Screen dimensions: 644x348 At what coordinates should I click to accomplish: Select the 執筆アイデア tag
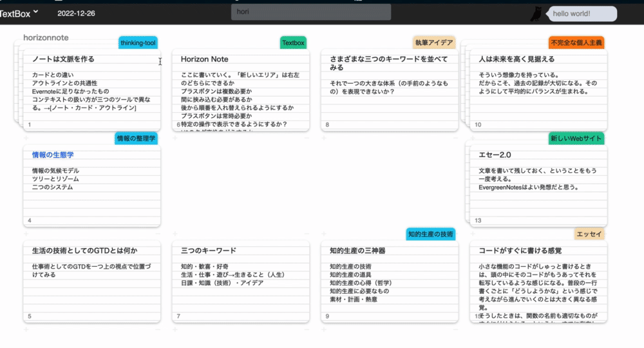point(434,43)
